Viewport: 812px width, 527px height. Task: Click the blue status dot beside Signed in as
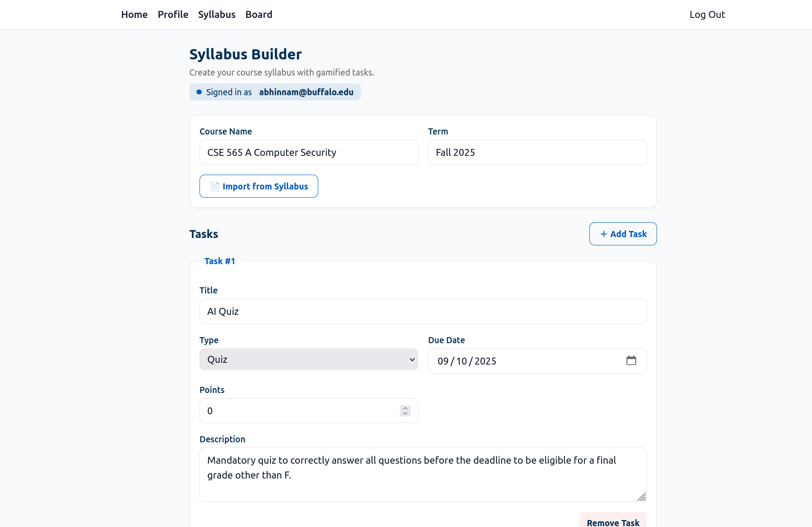click(199, 92)
